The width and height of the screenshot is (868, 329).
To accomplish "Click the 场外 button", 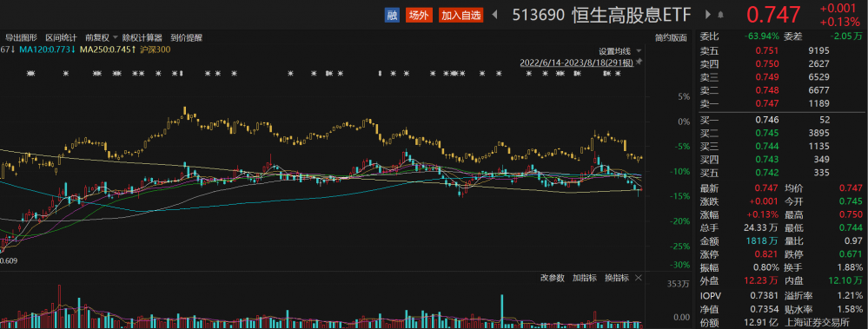I will coord(419,15).
